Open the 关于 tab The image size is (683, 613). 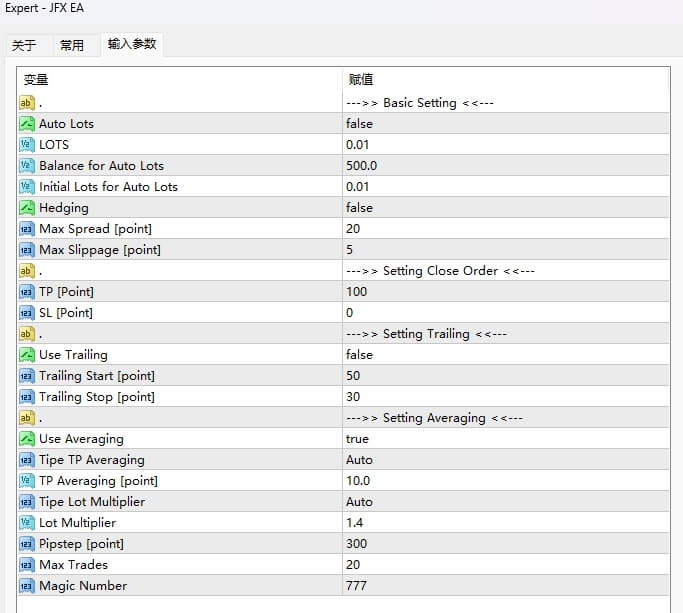24,45
